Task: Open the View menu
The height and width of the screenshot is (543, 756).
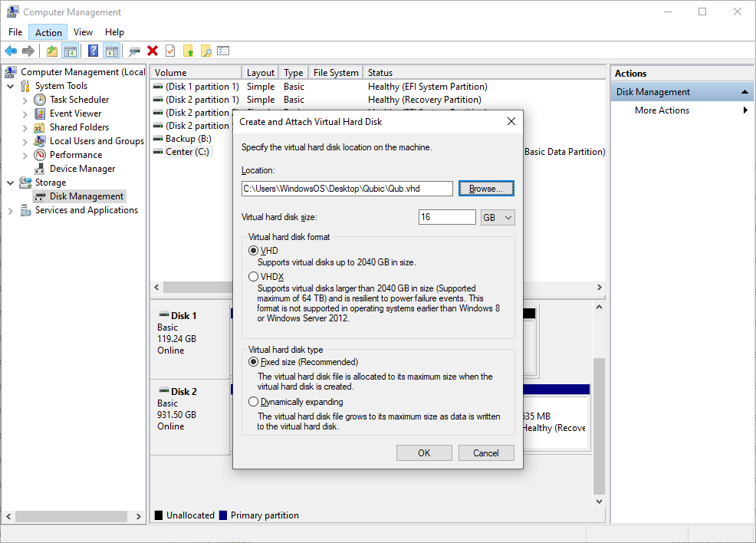Action: [83, 32]
